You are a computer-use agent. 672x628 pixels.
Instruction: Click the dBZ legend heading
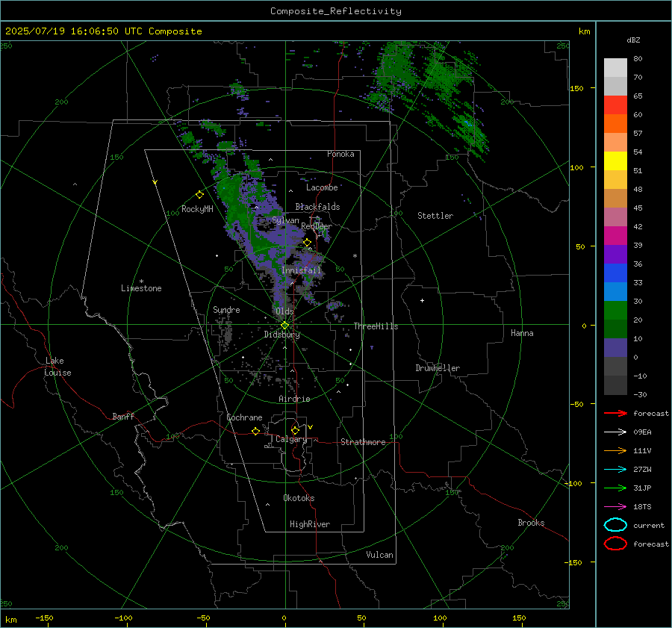coord(633,40)
